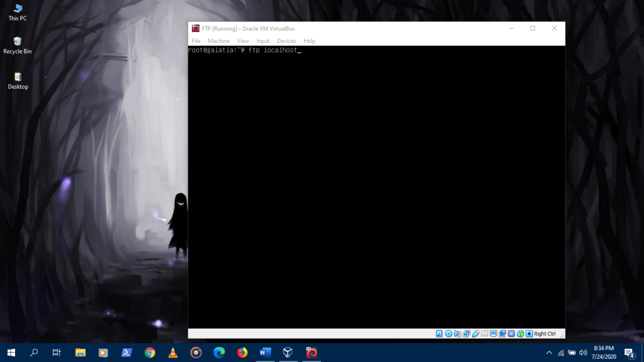Open the notification Action Center
This screenshot has width=644, height=362.
pos(630,353)
